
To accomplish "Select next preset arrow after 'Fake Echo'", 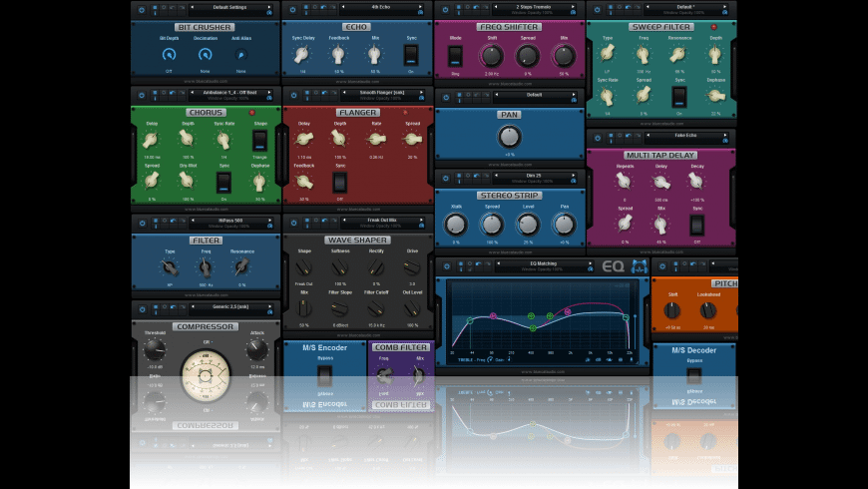I will tap(724, 135).
